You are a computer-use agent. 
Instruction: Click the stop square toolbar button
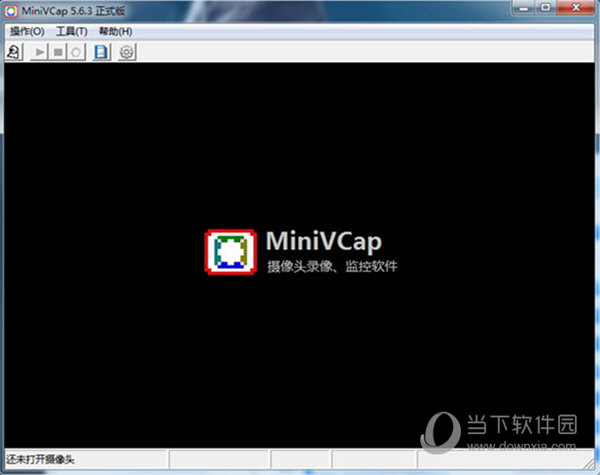(x=58, y=52)
